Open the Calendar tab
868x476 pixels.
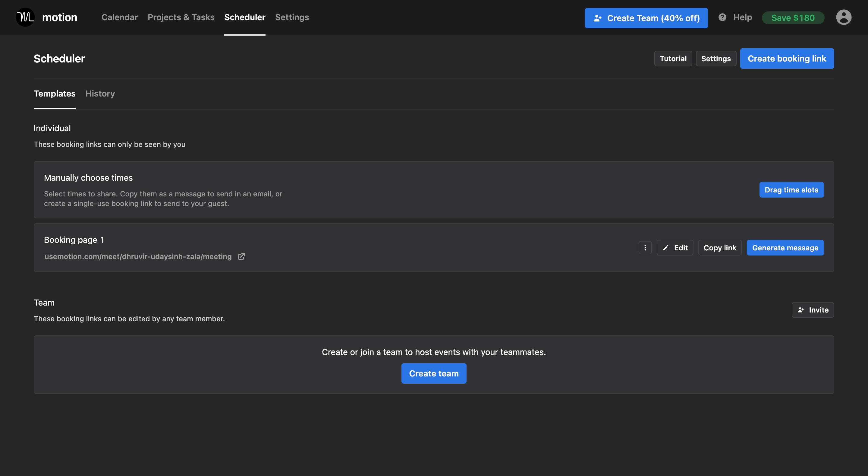(120, 17)
